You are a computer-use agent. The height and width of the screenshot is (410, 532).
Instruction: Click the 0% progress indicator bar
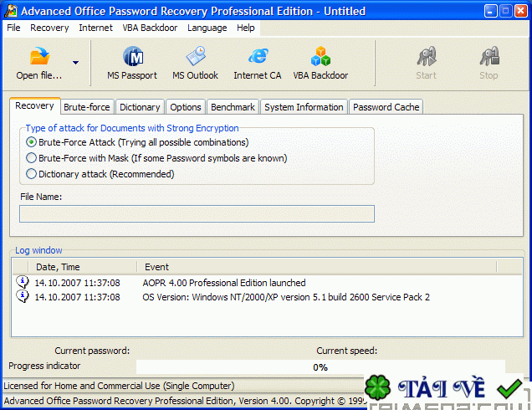[320, 367]
